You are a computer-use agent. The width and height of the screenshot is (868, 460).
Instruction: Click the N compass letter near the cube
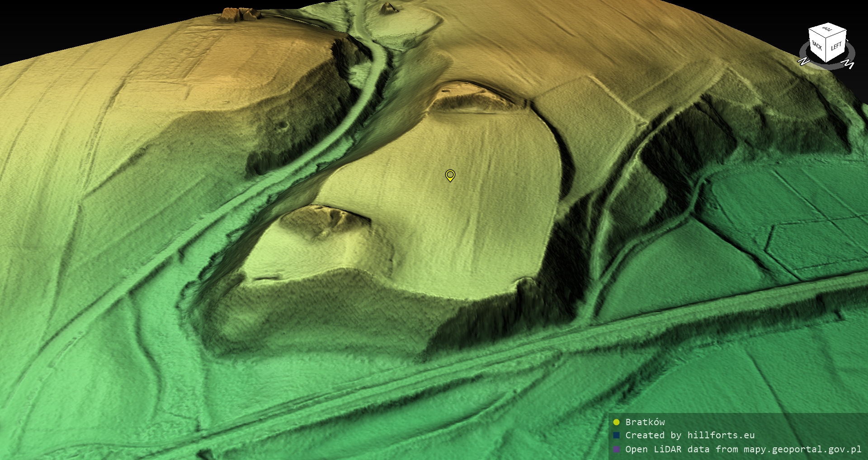pyautogui.click(x=803, y=62)
